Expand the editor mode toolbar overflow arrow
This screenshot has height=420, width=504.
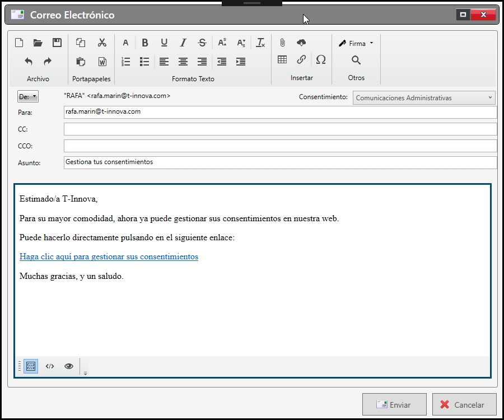[85, 374]
